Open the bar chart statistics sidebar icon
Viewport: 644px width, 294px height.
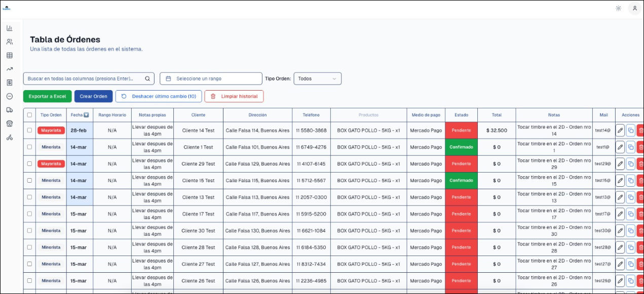[9, 28]
